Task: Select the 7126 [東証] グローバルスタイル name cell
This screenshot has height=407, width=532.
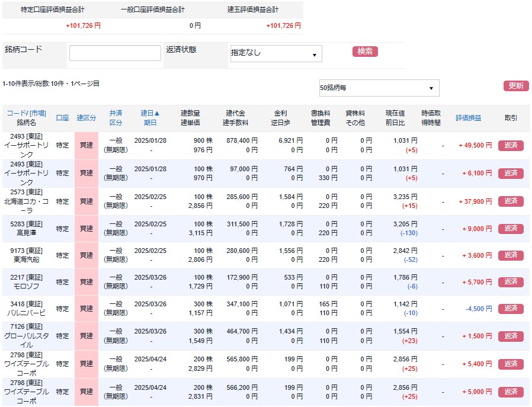Action: (x=27, y=336)
